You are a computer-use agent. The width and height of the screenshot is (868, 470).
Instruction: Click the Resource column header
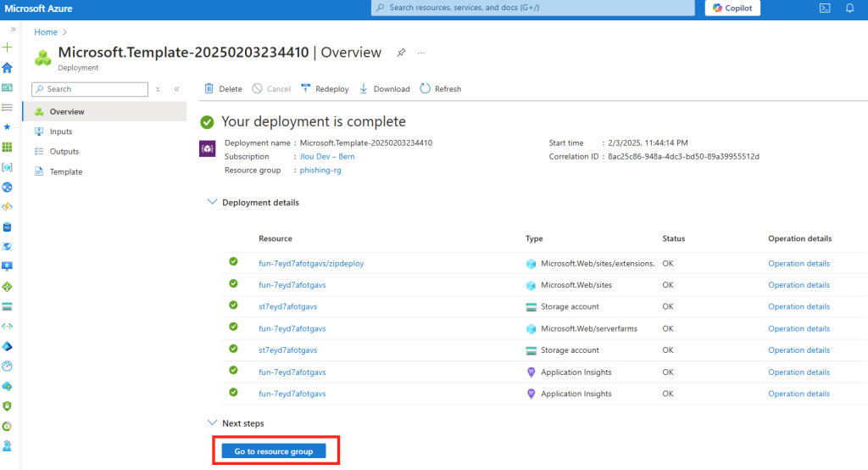pos(275,239)
